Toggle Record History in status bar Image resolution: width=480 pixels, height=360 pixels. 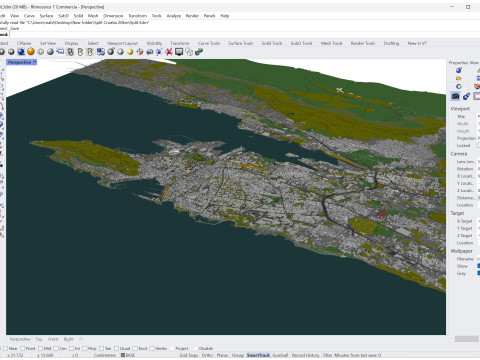(x=306, y=355)
